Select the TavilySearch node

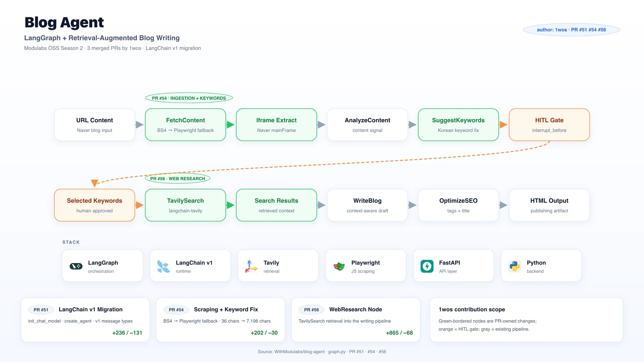[x=186, y=205]
